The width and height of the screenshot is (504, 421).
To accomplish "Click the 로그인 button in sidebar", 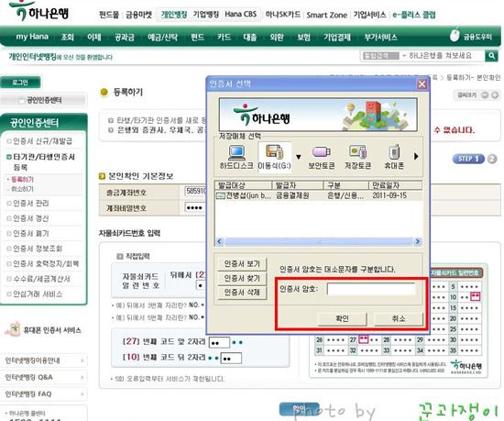I will tap(20, 83).
